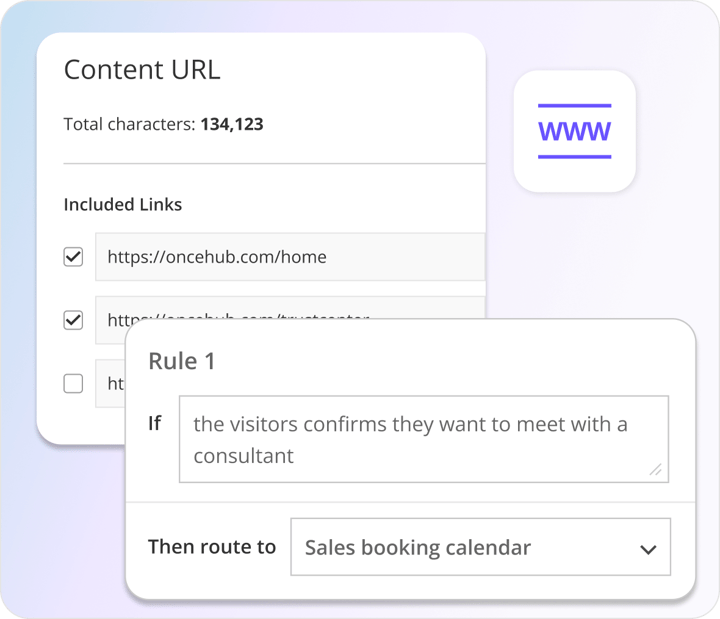Click the 'Rule 1' heading
Viewport: 720px width, 619px height.
point(181,361)
